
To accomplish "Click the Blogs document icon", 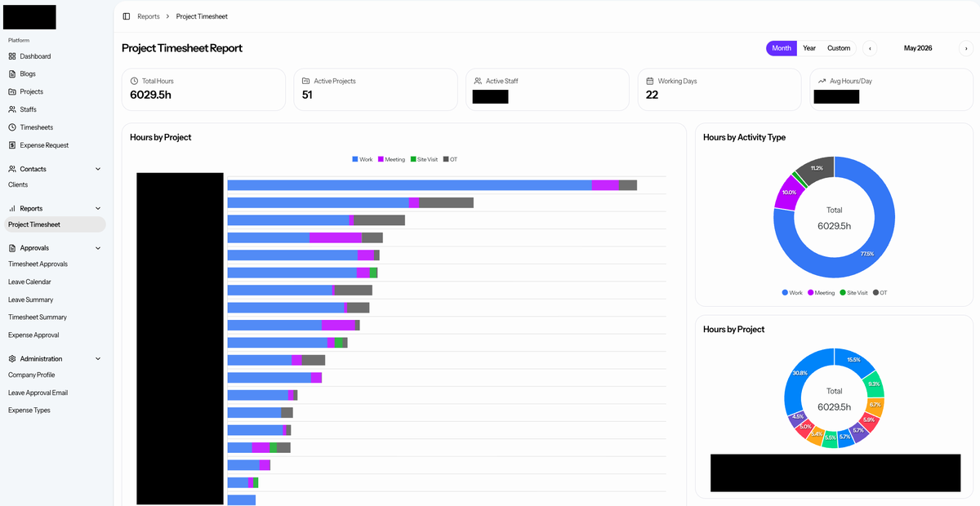I will click(x=12, y=73).
